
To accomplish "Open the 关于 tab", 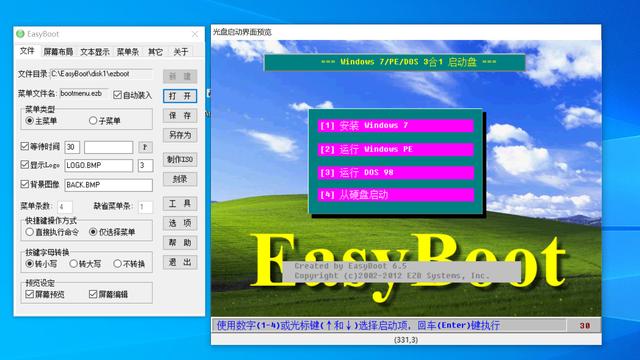I will tap(181, 52).
